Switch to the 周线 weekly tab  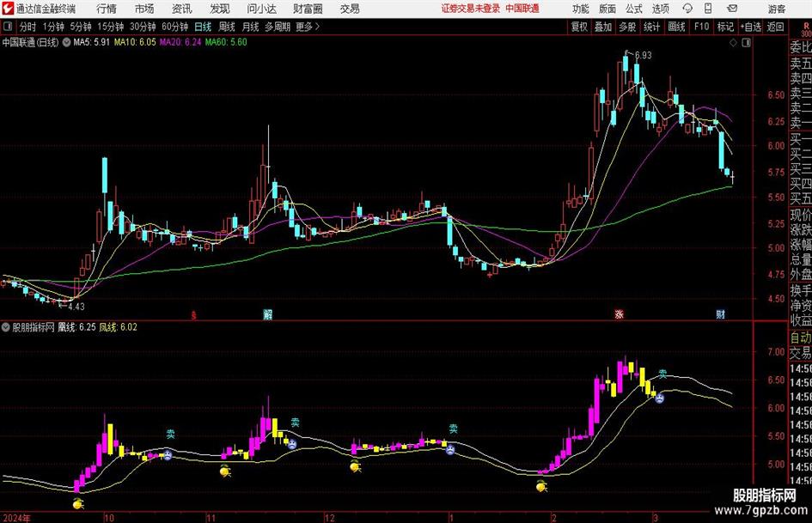227,27
